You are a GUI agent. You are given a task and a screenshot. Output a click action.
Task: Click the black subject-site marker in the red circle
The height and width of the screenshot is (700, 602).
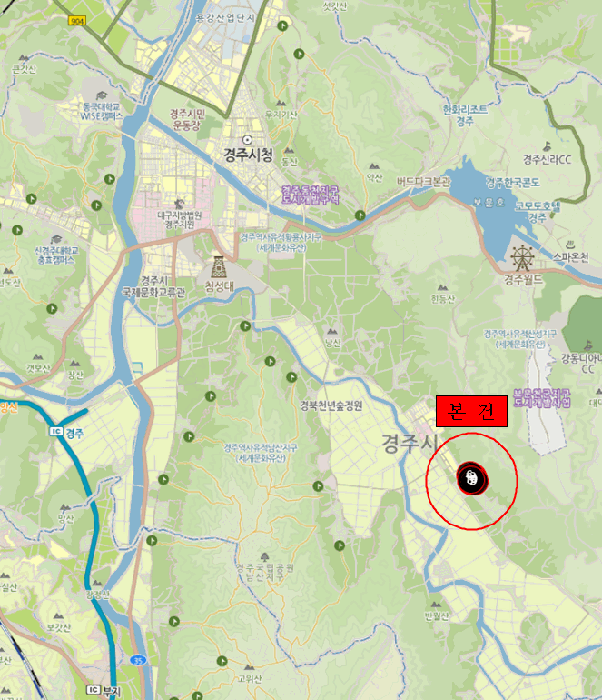click(x=472, y=479)
